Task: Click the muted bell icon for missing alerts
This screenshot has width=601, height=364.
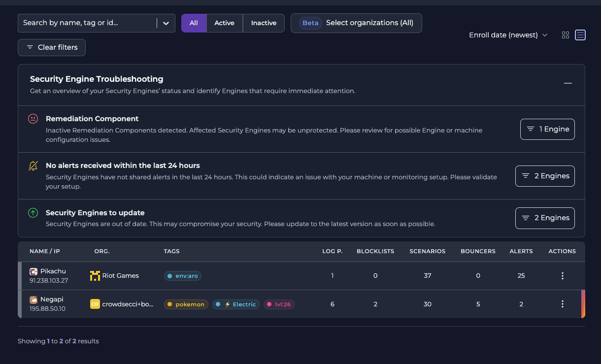Action: pyautogui.click(x=33, y=165)
